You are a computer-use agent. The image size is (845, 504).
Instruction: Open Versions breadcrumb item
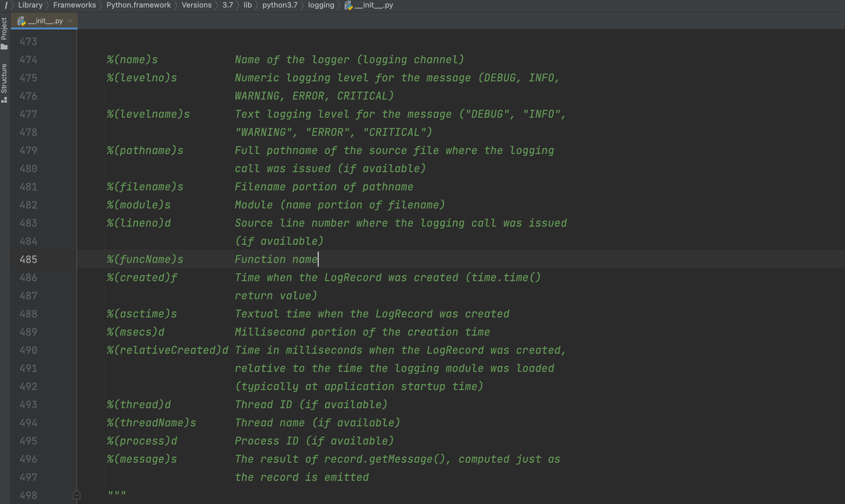(196, 5)
